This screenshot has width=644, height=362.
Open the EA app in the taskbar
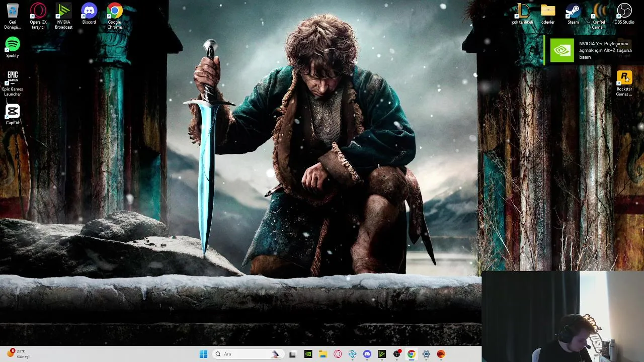(441, 354)
